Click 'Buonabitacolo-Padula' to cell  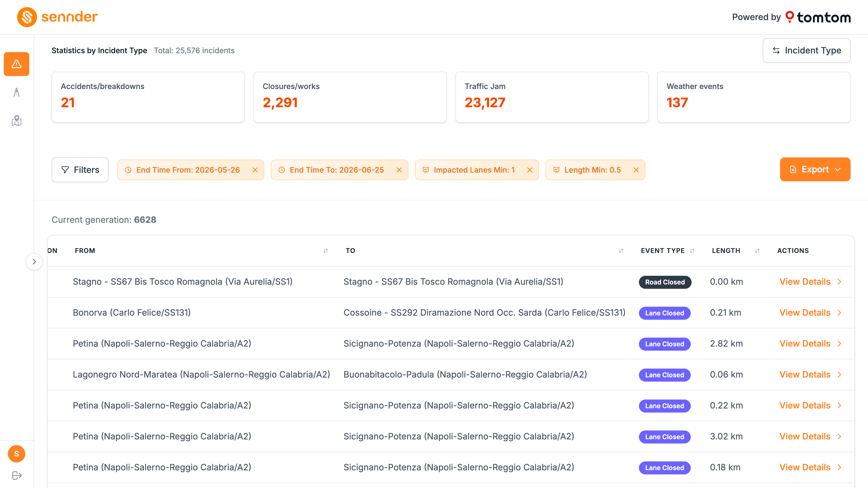465,375
